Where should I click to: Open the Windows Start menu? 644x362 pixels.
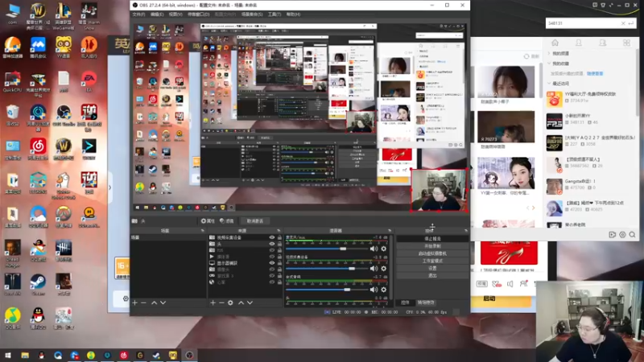click(8, 356)
